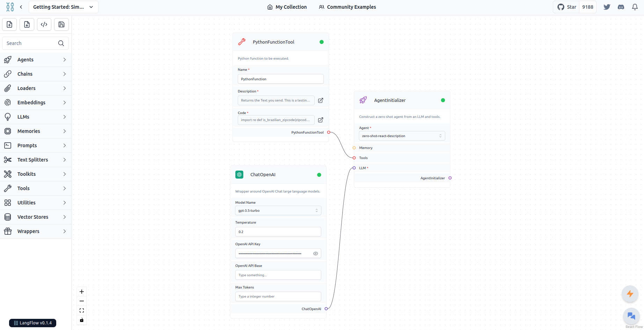Click the AgentInitializer rocket icon
644x330 pixels.
click(x=363, y=100)
